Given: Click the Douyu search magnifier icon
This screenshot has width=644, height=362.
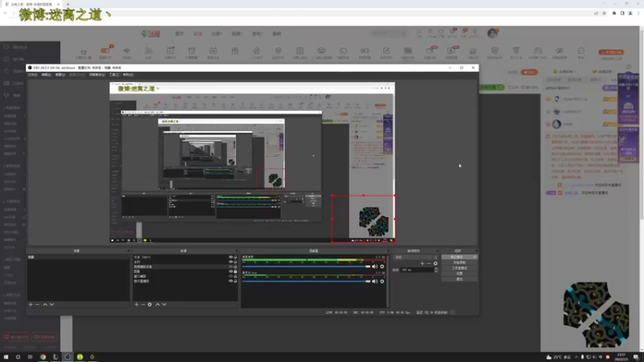Looking at the screenshot, I should [x=403, y=34].
